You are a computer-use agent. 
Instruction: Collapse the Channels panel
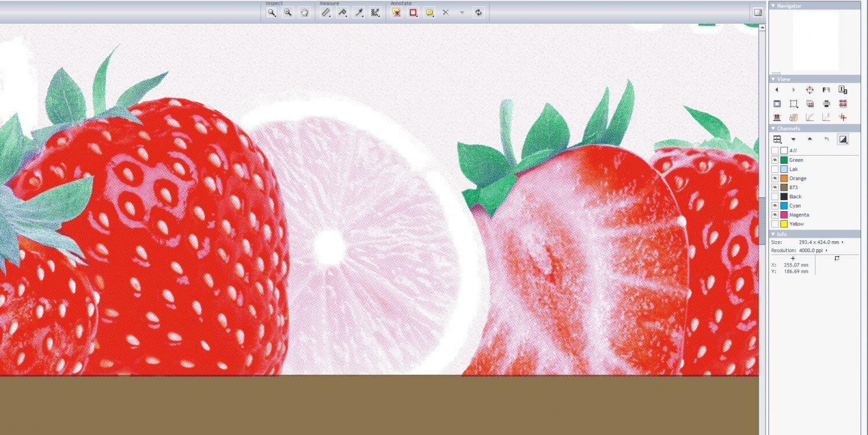773,128
